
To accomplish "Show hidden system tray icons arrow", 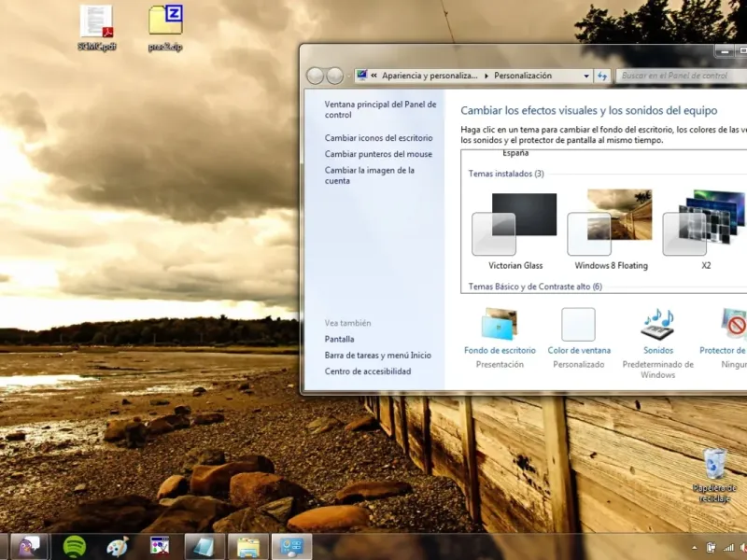I will 694,547.
